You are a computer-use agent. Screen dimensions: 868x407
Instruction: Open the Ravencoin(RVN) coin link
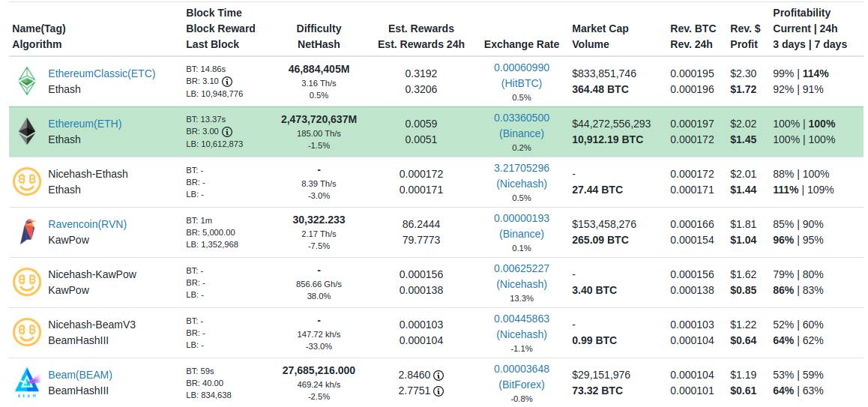tap(87, 224)
